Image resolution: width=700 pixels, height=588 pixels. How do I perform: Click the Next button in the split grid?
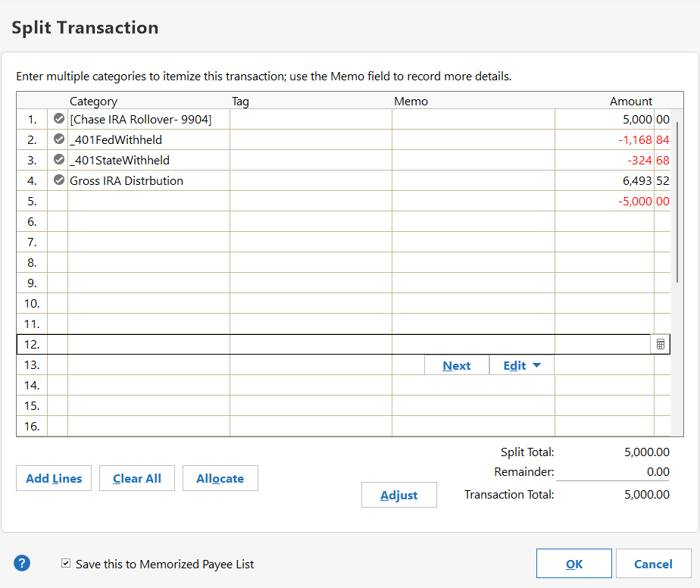[x=457, y=366]
